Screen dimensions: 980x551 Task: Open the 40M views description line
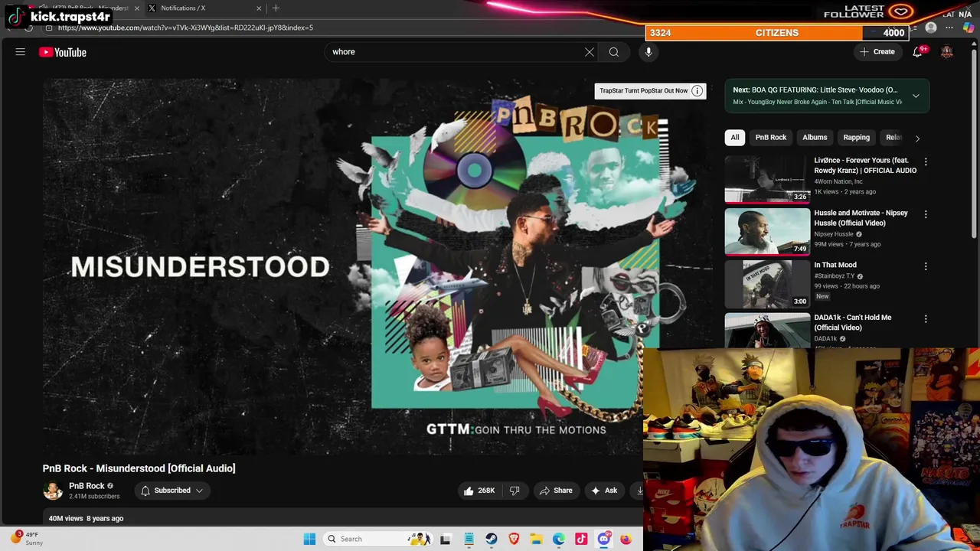(86, 519)
